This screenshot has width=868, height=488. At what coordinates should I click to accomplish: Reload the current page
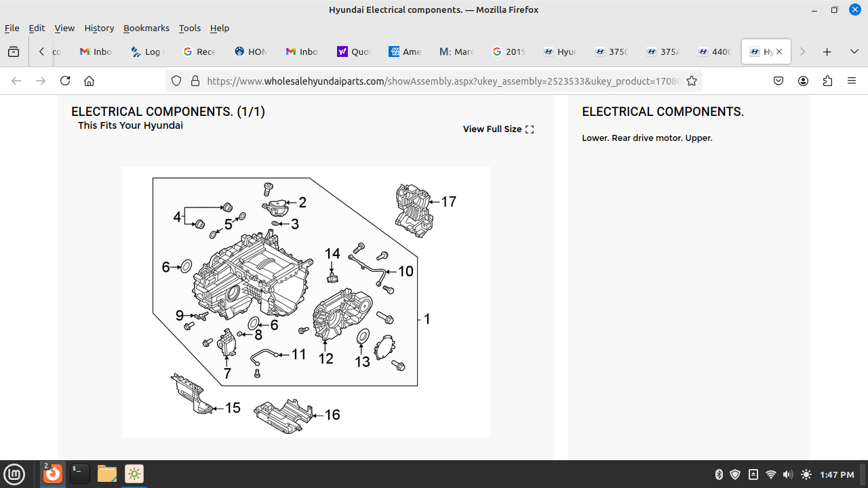click(x=65, y=81)
